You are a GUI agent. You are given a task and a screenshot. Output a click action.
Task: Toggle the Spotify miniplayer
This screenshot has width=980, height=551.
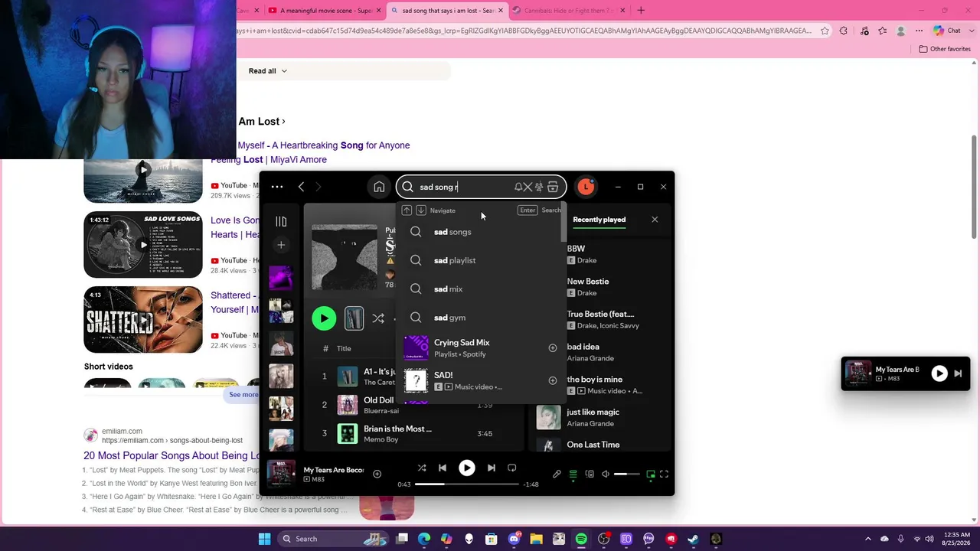pos(651,474)
